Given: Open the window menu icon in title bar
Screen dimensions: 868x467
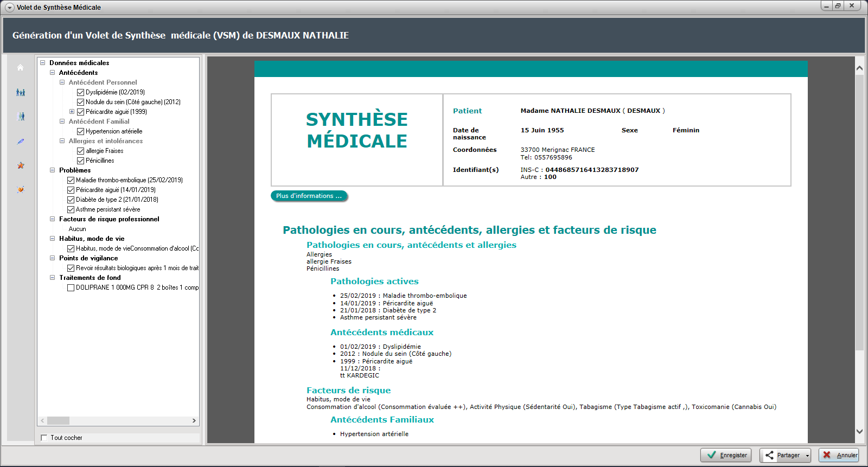Looking at the screenshot, I should (x=9, y=8).
